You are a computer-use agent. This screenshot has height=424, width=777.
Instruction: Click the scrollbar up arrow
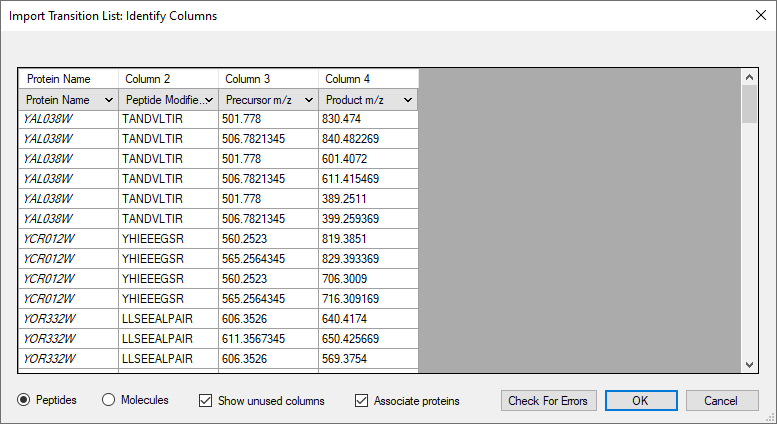(749, 77)
